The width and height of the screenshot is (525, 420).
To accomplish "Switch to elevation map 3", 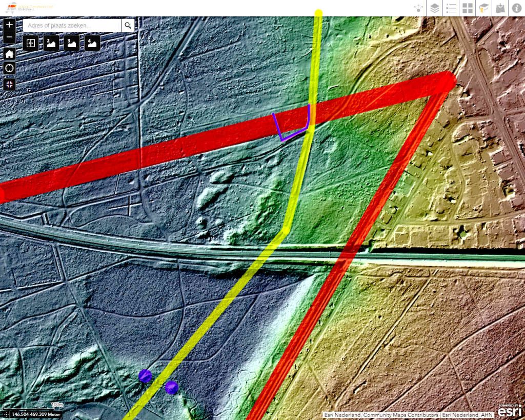I will coord(72,43).
